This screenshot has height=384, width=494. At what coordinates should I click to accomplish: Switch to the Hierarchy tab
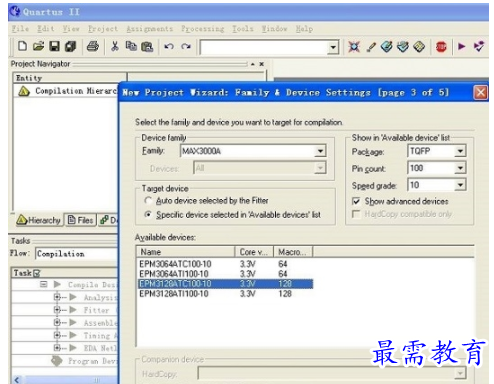[x=39, y=220]
